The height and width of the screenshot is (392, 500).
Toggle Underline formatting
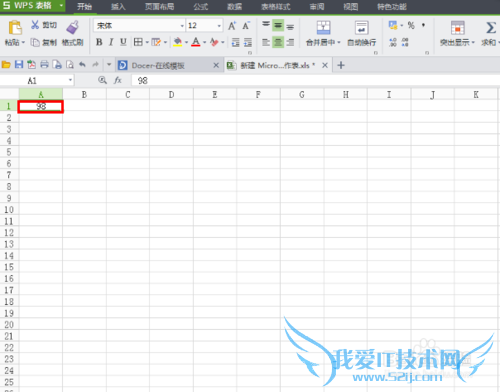[x=123, y=42]
